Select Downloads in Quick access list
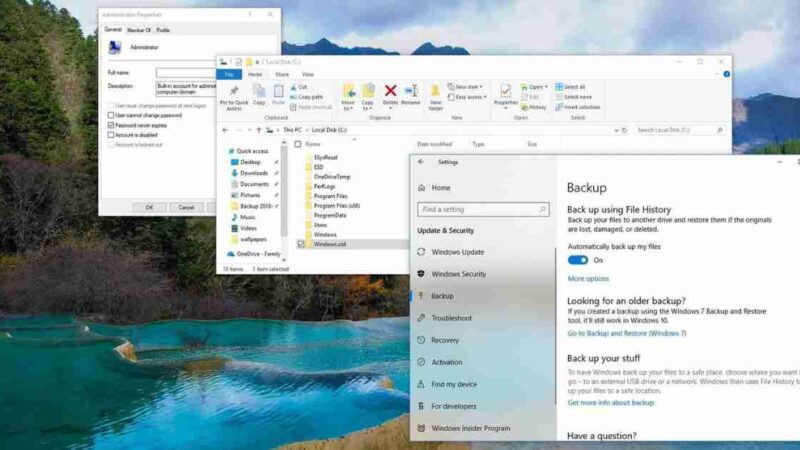This screenshot has height=450, width=800. click(254, 173)
